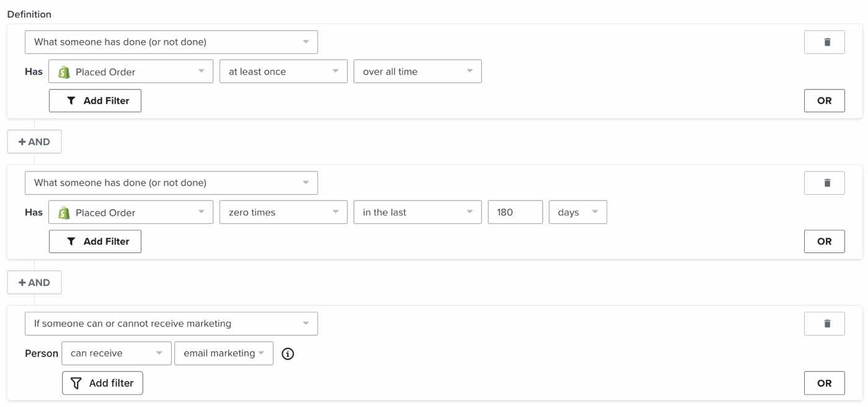Viewport: 868px width, 407px height.
Task: Open first condition type dropdown at top
Action: click(171, 42)
